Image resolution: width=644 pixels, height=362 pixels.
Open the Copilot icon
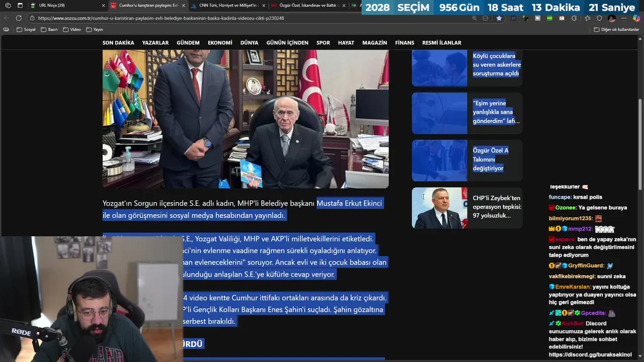[636, 18]
